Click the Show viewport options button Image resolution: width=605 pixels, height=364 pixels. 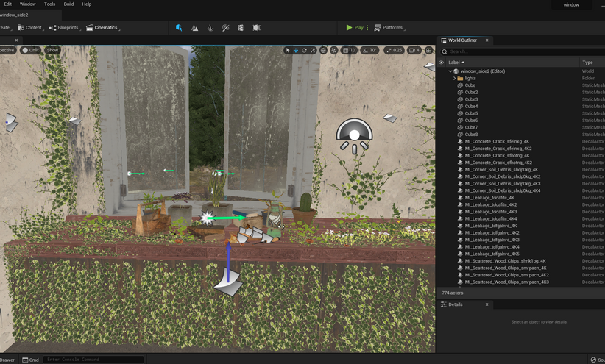pyautogui.click(x=52, y=50)
